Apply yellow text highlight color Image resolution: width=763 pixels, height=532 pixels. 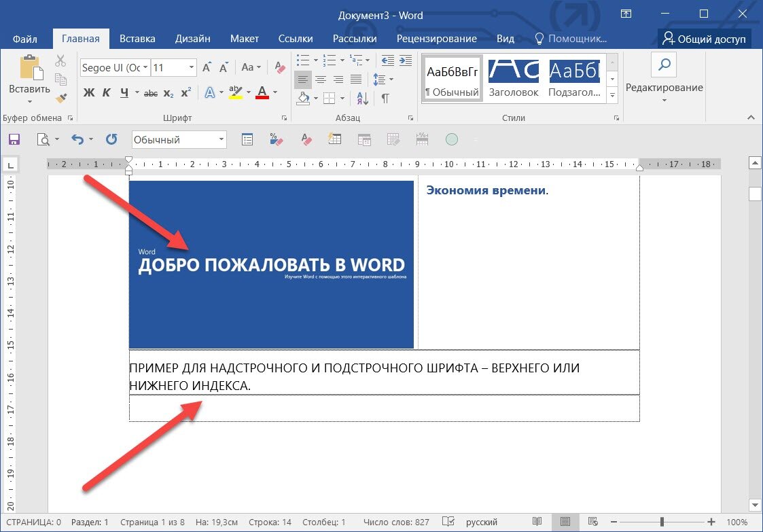[x=236, y=92]
